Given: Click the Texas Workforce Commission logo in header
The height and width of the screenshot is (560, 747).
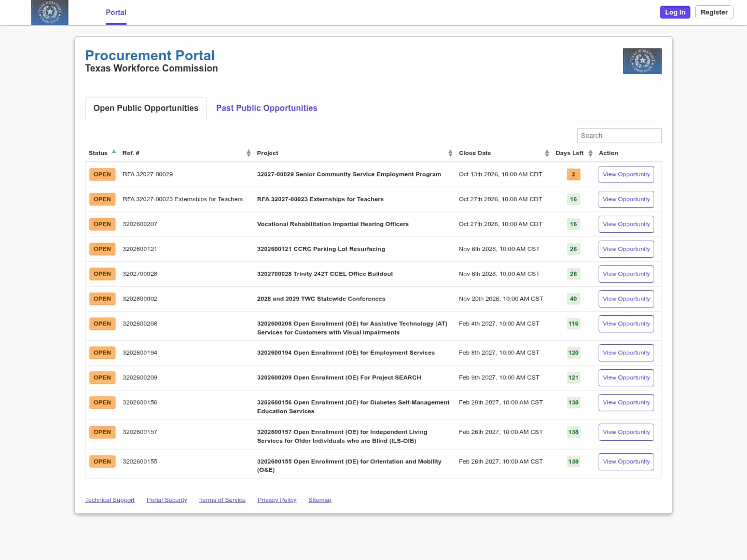Looking at the screenshot, I should [x=50, y=12].
